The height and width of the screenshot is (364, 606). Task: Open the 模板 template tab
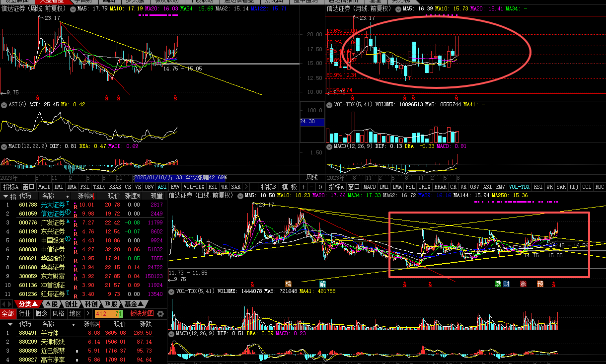point(289,187)
